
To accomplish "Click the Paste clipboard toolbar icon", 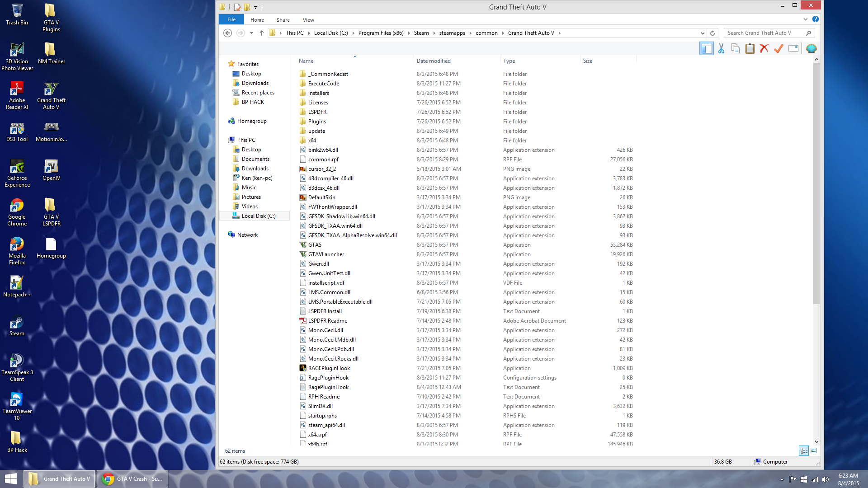I will coord(750,49).
